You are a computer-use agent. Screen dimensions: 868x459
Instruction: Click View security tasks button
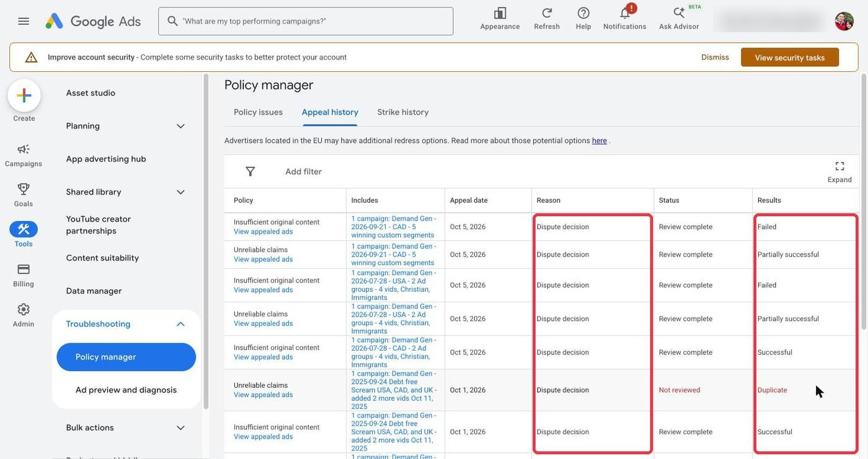point(790,58)
